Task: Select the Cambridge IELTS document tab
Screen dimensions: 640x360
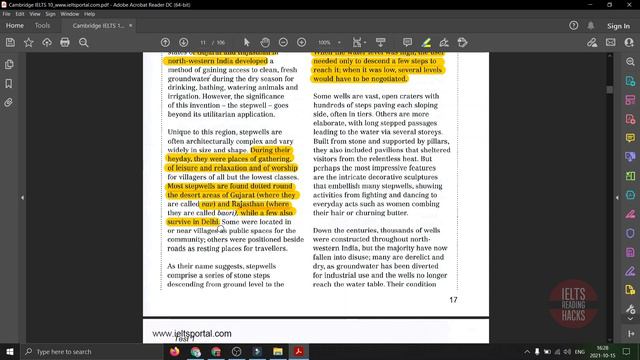Action: 98,25
